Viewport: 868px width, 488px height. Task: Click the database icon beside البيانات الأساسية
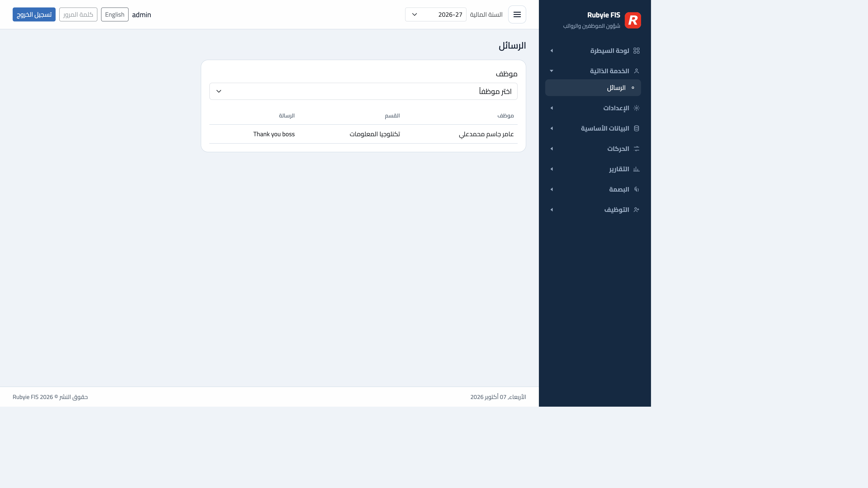click(x=636, y=128)
